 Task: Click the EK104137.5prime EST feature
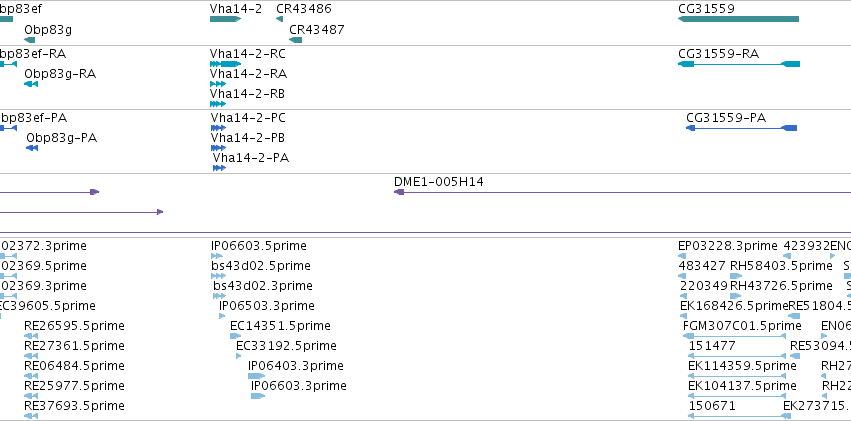click(x=736, y=396)
